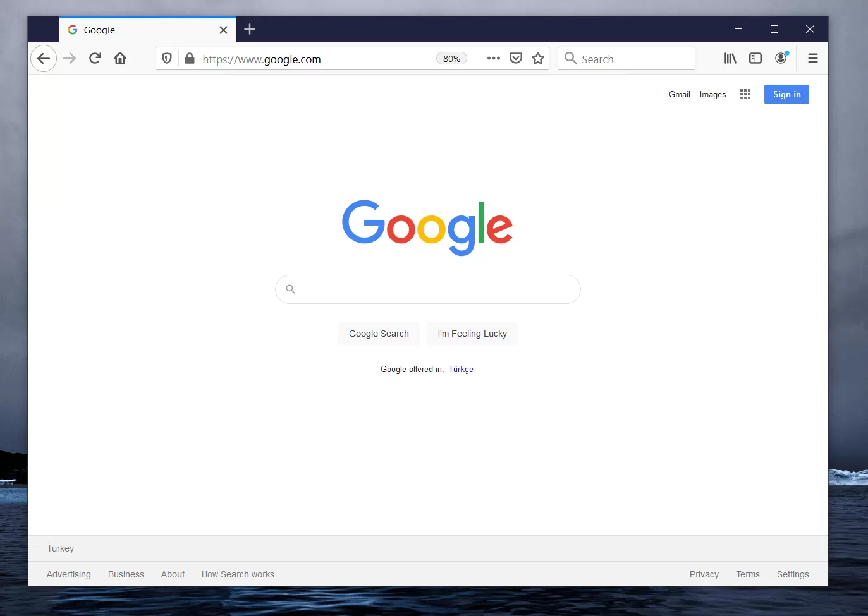Screen dimensions: 868x616
Task: Toggle the sidebars view
Action: point(755,59)
